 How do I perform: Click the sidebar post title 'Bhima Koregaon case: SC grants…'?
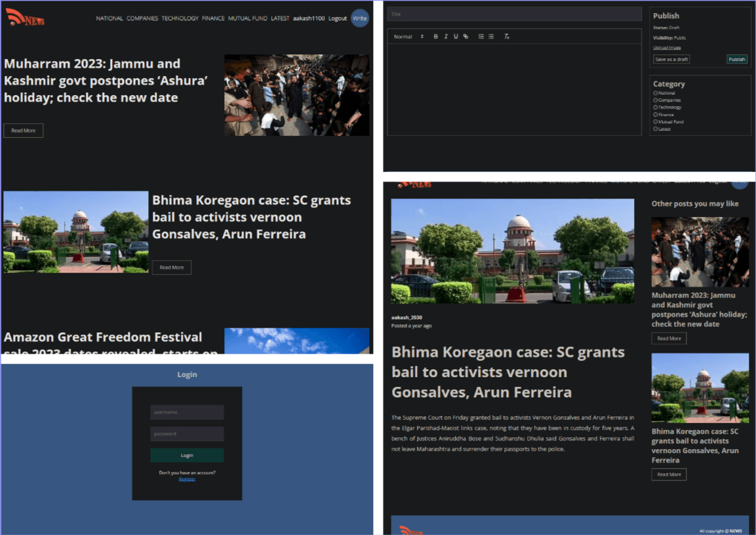click(695, 446)
